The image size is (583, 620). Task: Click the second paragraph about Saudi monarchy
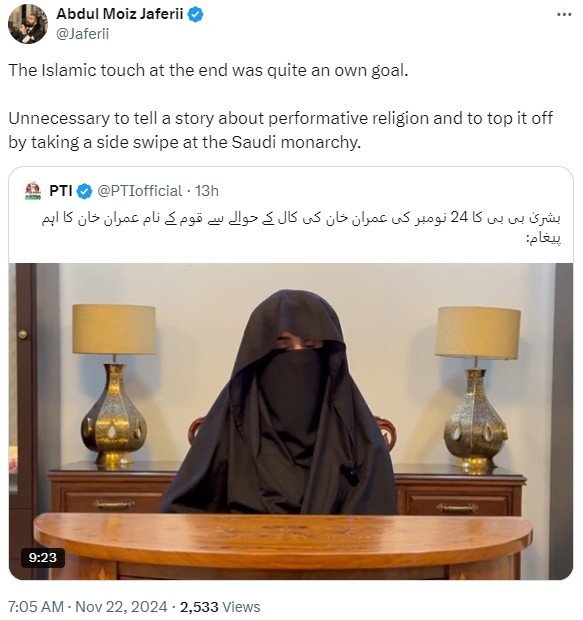(x=280, y=130)
